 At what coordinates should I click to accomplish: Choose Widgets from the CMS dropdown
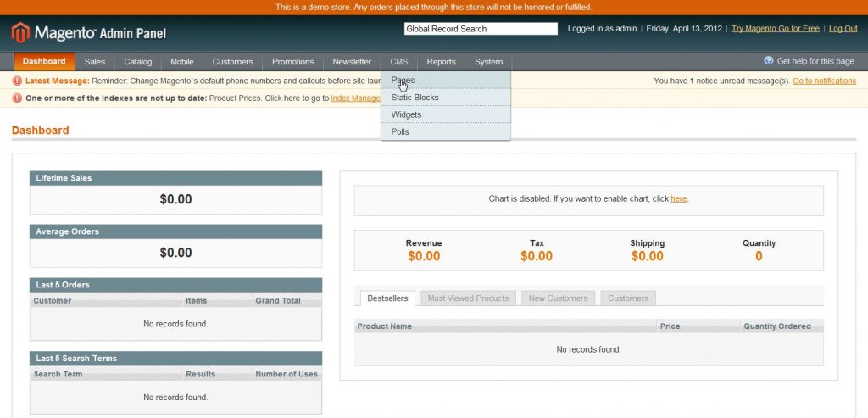[x=406, y=114]
